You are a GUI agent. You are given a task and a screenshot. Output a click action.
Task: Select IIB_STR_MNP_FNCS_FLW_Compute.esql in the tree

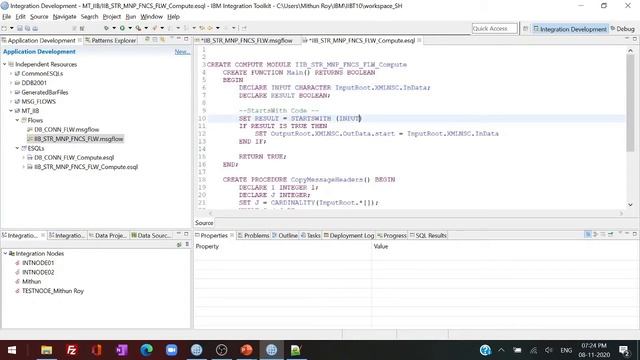[x=86, y=167]
